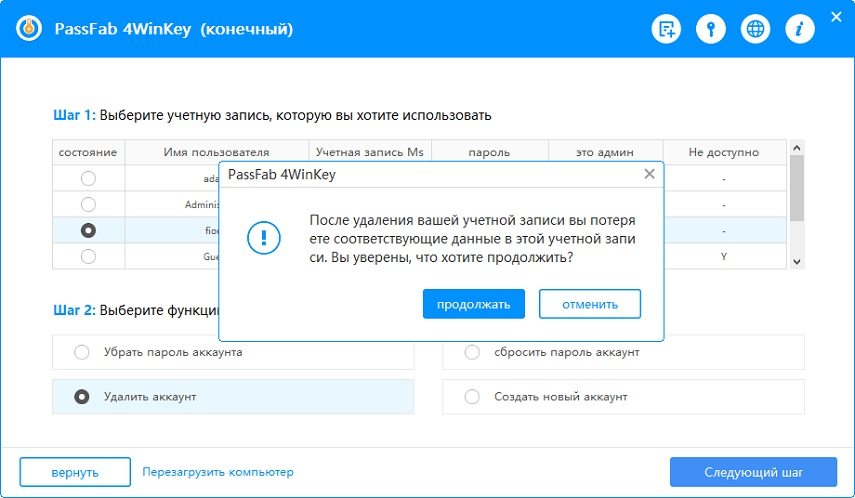The width and height of the screenshot is (855, 498).
Task: Open the register/purchase document icon
Action: coord(666,28)
